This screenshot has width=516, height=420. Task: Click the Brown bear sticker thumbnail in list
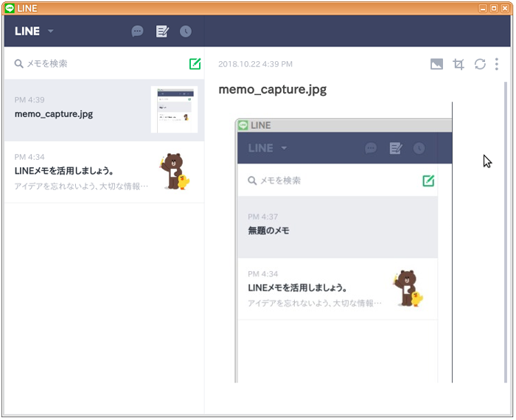pyautogui.click(x=175, y=172)
